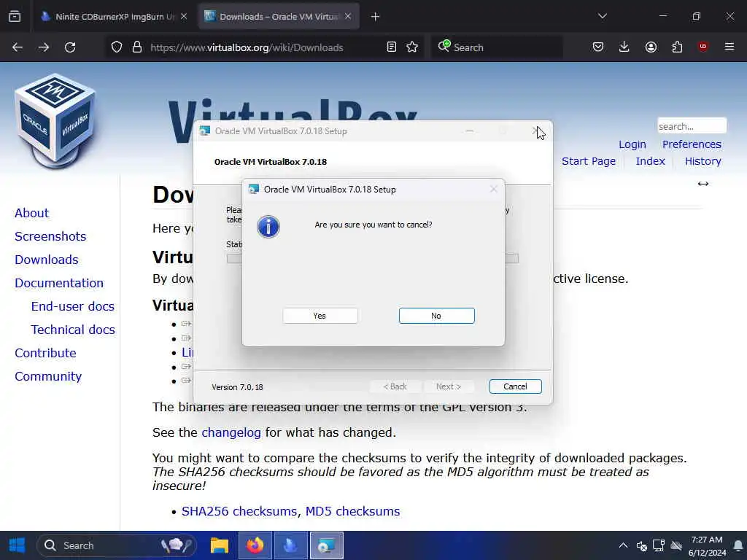Screen dimensions: 747x560
Task: Click the Windows taskbar Search box
Action: click(x=117, y=545)
